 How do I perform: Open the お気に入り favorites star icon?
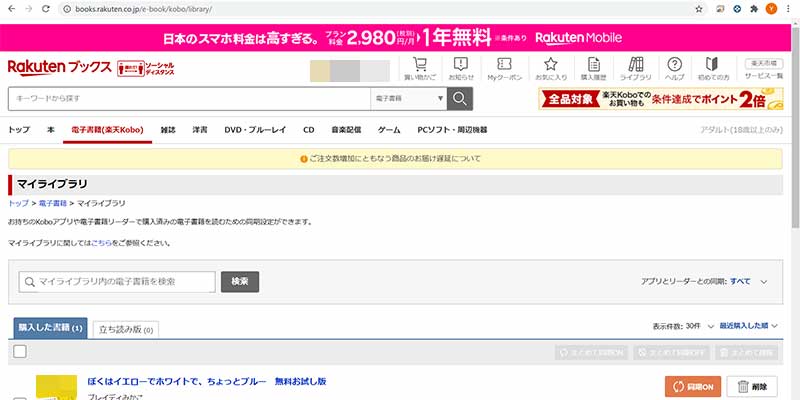click(551, 69)
